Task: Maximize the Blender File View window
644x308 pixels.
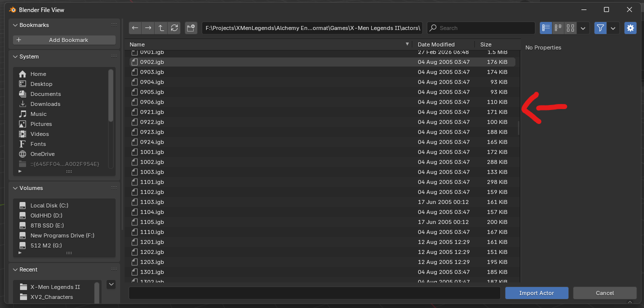Action: tap(606, 9)
